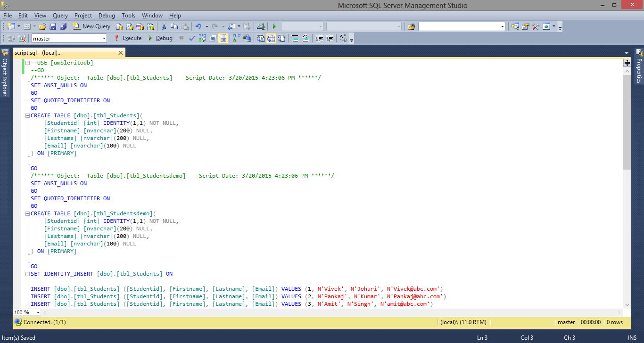The width and height of the screenshot is (644, 343).
Task: Switch output to Results to File
Action: click(281, 38)
